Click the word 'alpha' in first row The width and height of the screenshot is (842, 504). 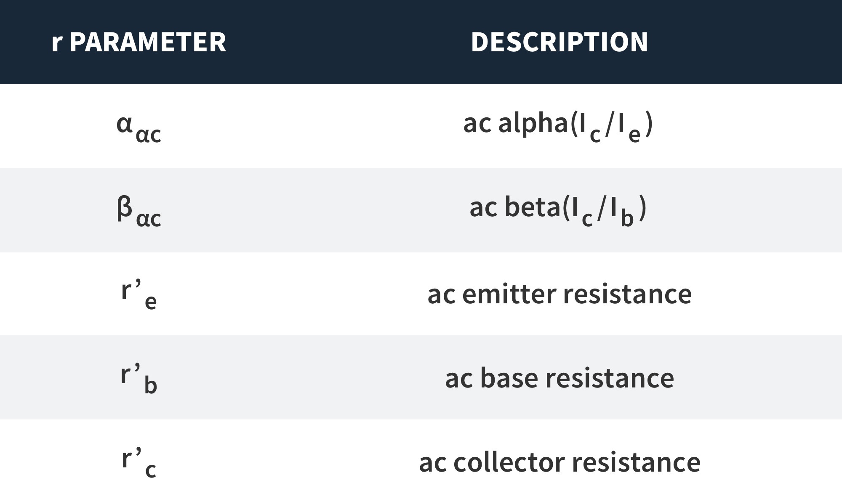pos(533,124)
